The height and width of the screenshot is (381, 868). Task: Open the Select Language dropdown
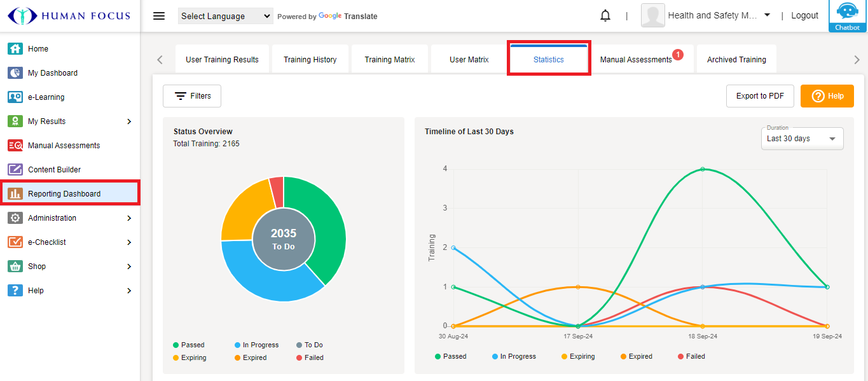tap(226, 17)
